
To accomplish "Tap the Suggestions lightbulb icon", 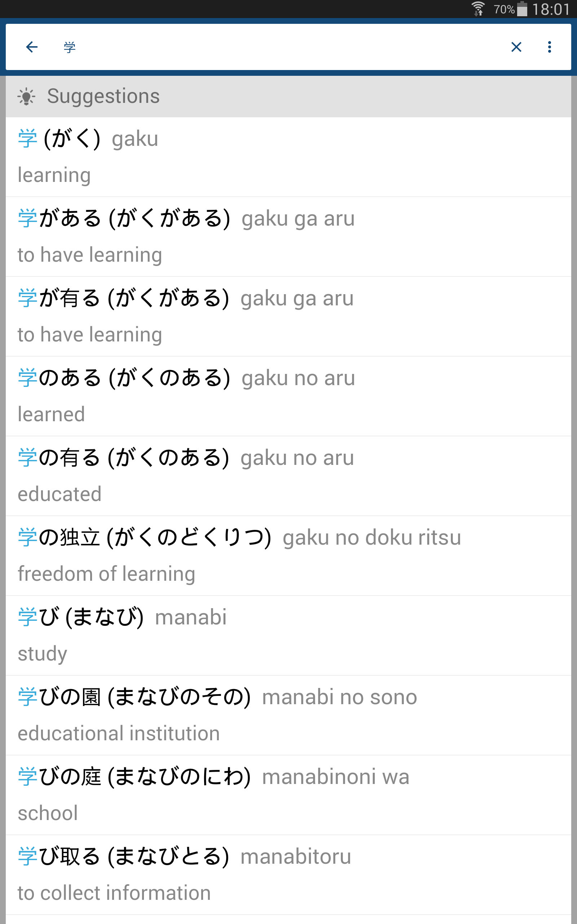I will click(26, 96).
